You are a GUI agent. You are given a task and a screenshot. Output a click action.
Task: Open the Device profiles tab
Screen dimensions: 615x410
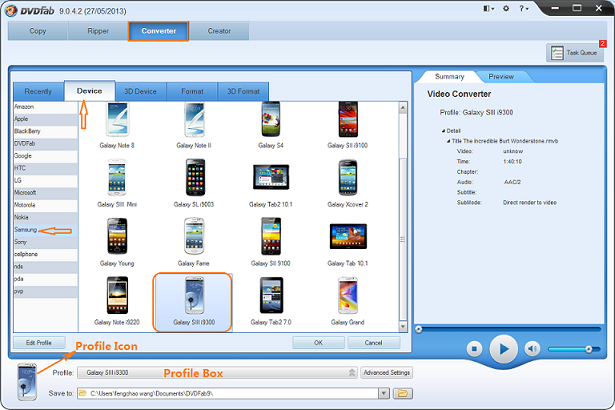[x=89, y=91]
